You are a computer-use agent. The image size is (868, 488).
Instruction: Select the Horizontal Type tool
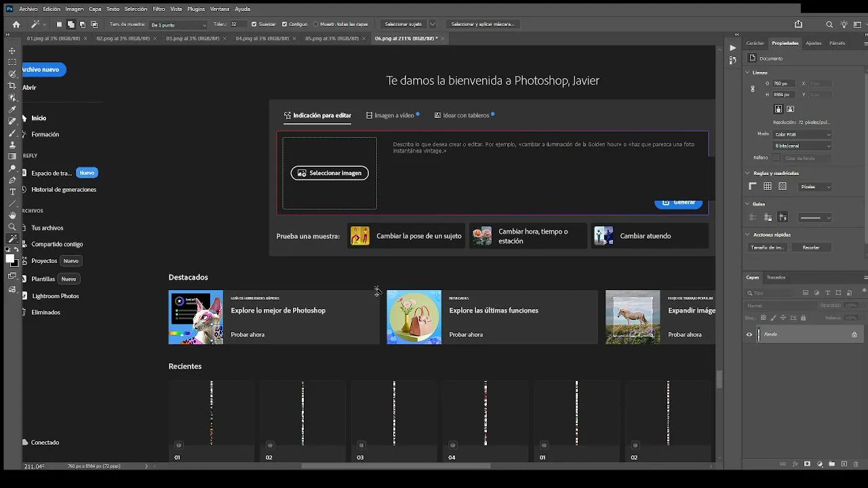click(12, 192)
